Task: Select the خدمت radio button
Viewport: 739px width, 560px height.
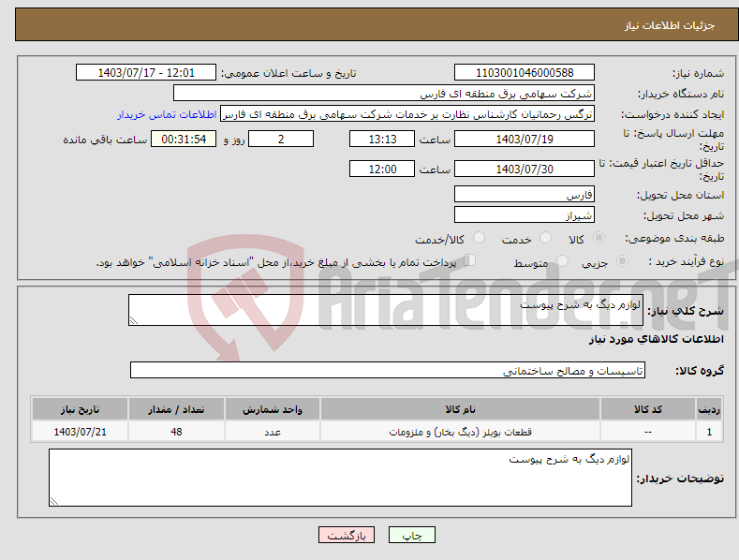Action: 545,238
